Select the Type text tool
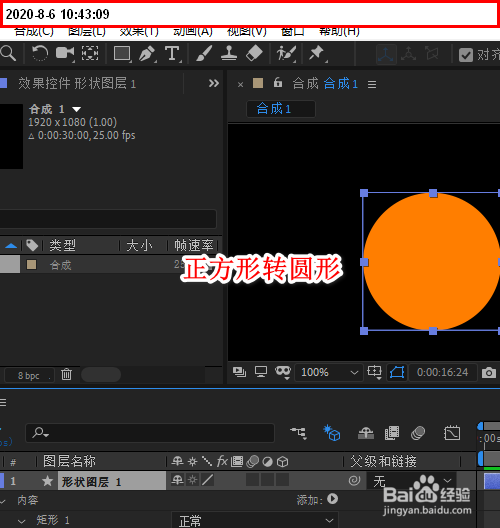 (x=172, y=54)
